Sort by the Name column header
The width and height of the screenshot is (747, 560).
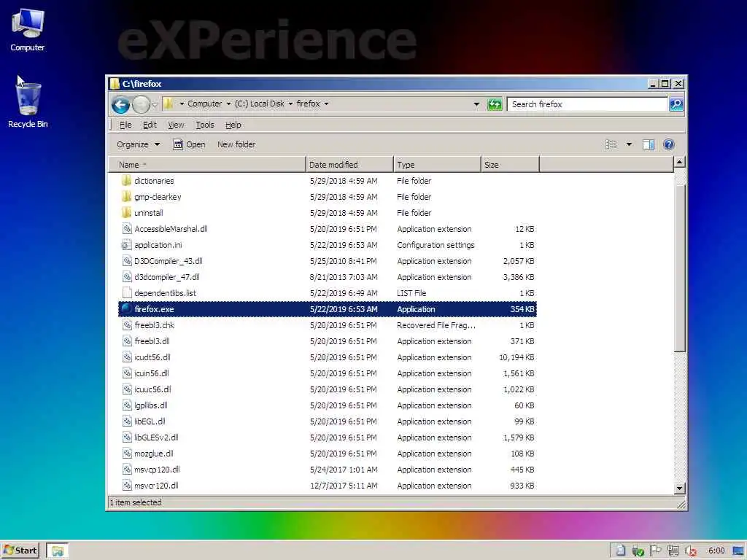pos(207,164)
